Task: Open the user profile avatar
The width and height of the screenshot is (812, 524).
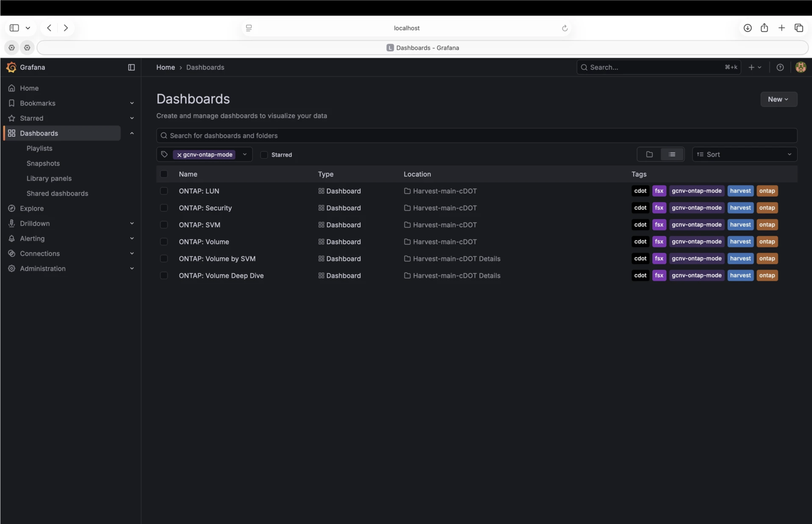Action: [800, 67]
